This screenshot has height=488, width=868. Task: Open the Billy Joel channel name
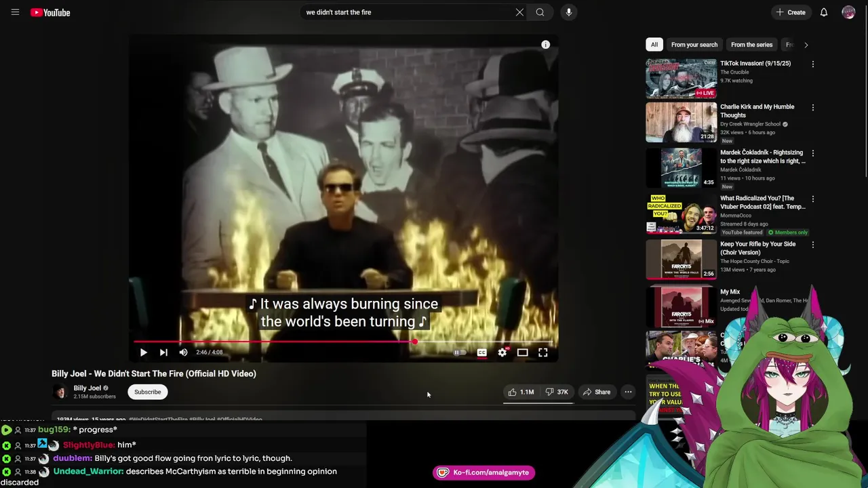click(x=87, y=388)
